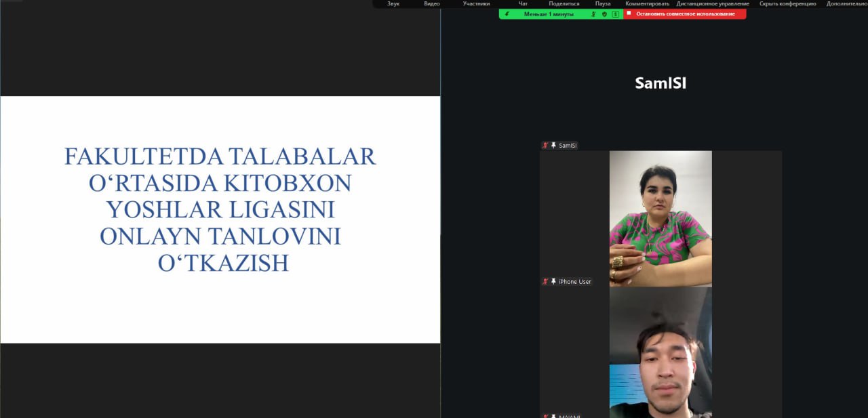This screenshot has width=868, height=418.
Task: Expand the Участники participants panel
Action: [x=476, y=4]
